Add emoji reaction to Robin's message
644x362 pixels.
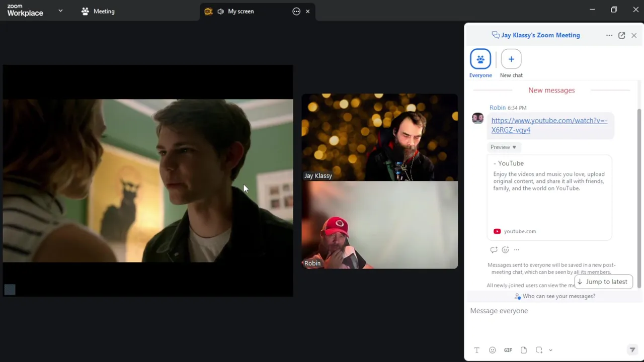505,250
